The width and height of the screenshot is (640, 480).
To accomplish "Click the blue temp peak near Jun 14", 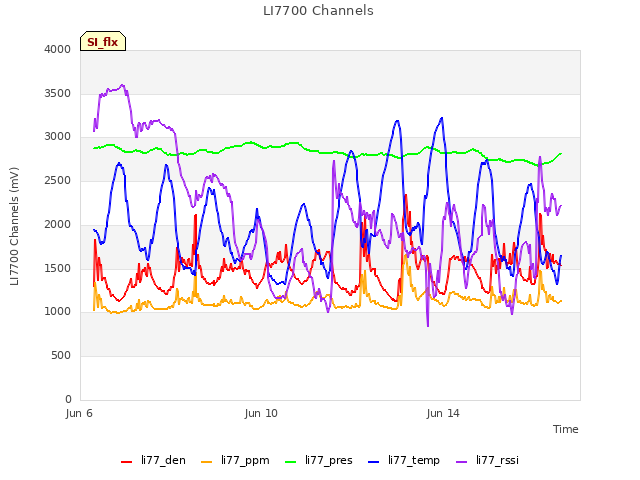I will (x=442, y=118).
